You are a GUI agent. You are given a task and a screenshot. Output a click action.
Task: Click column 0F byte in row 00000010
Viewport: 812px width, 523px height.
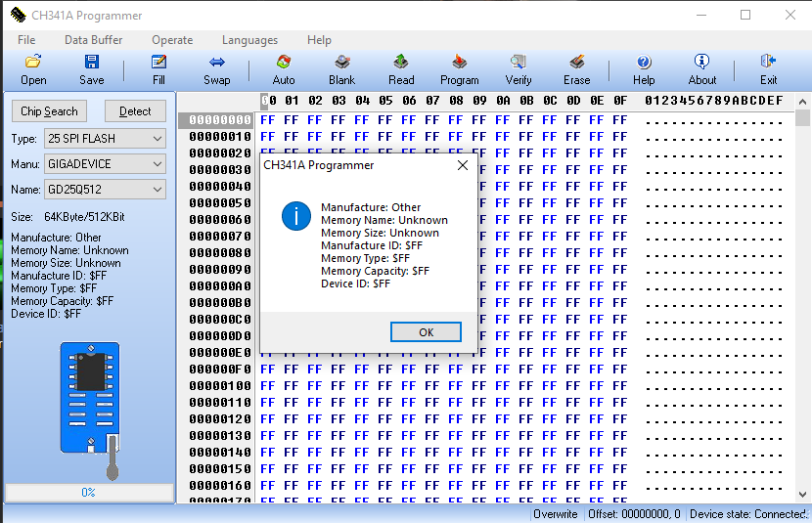click(x=620, y=137)
